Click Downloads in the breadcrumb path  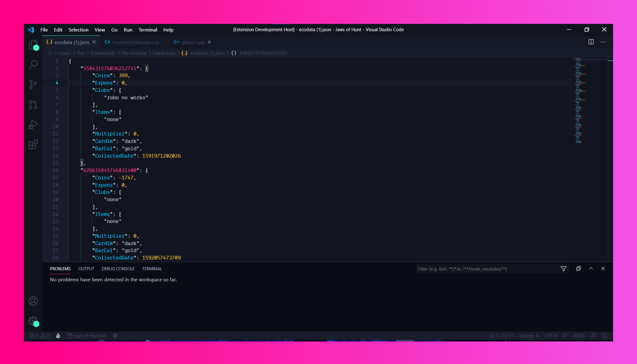coord(103,53)
